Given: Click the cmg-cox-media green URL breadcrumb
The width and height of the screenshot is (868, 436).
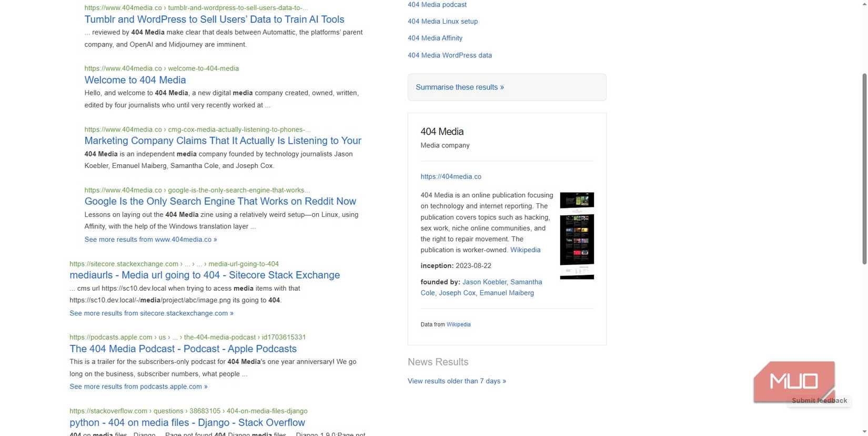Looking at the screenshot, I should (198, 130).
